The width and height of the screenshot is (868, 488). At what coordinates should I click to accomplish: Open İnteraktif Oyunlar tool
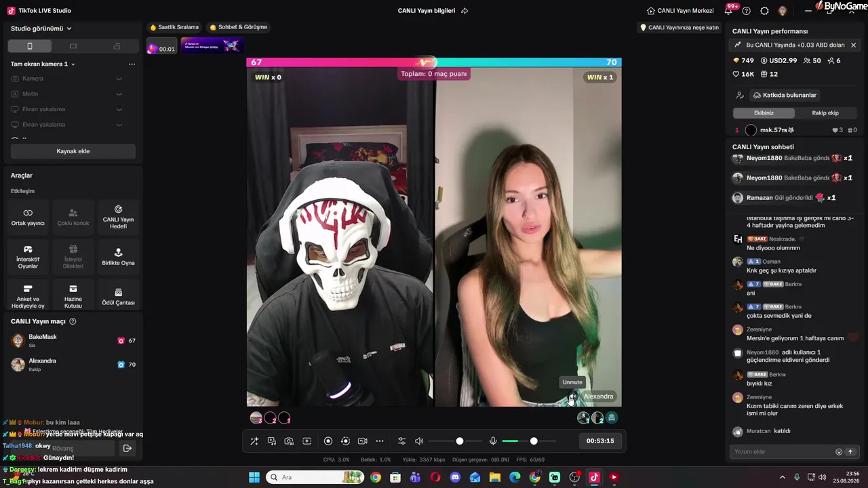pyautogui.click(x=28, y=257)
